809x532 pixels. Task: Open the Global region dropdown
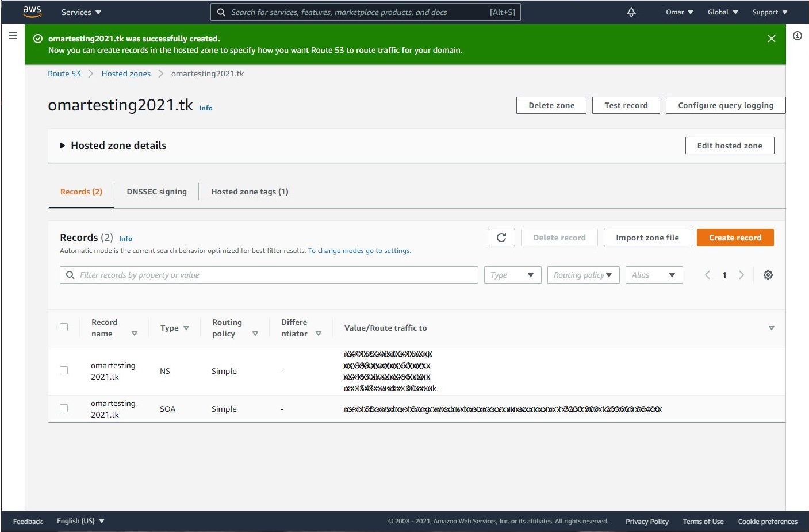click(x=723, y=12)
